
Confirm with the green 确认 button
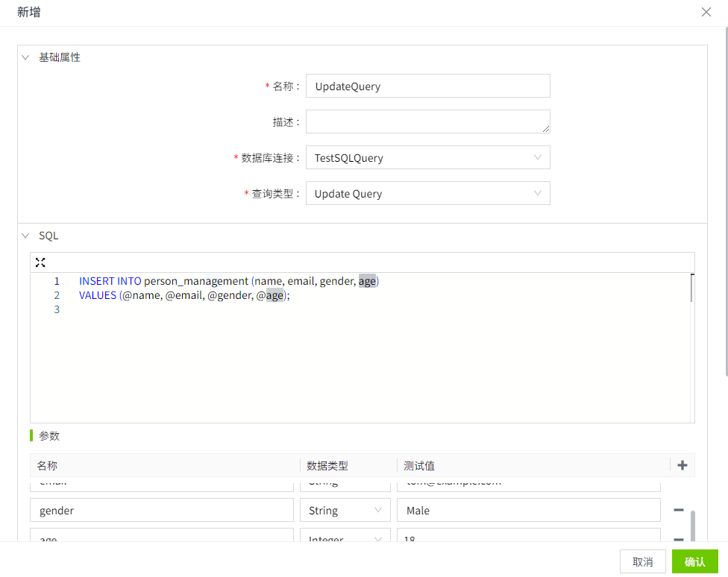(x=694, y=561)
